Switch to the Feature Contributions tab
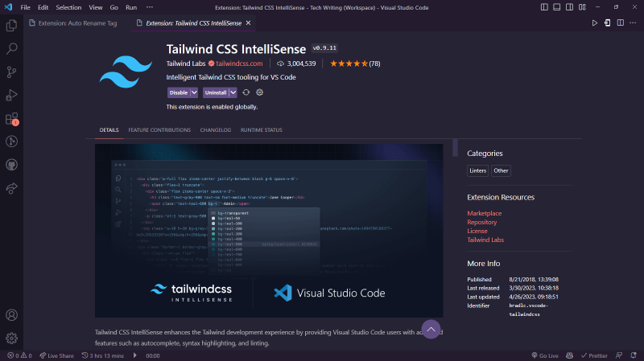644x361 pixels. click(x=159, y=130)
